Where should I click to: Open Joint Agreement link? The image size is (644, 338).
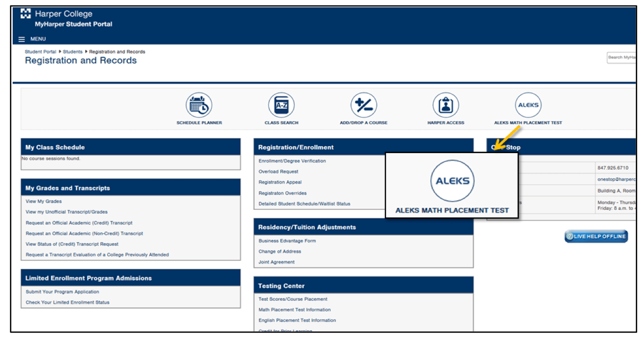[x=277, y=262]
